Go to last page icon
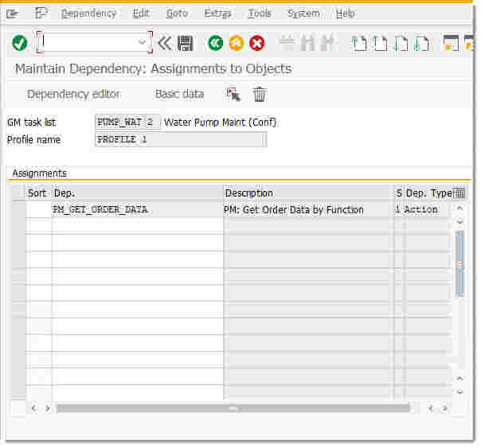481x448 pixels. tap(421, 43)
